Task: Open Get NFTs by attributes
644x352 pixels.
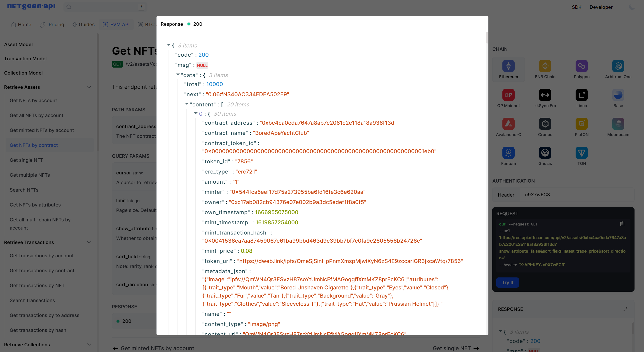Action: 35,205
